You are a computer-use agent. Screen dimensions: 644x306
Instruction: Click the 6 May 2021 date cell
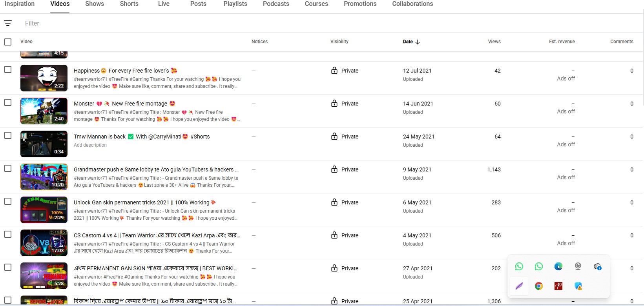click(417, 202)
